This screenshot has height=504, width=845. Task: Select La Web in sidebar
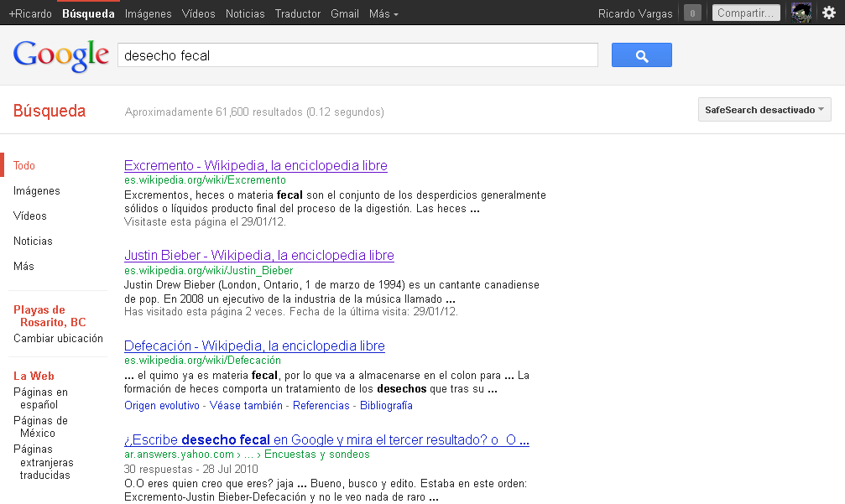(x=34, y=376)
